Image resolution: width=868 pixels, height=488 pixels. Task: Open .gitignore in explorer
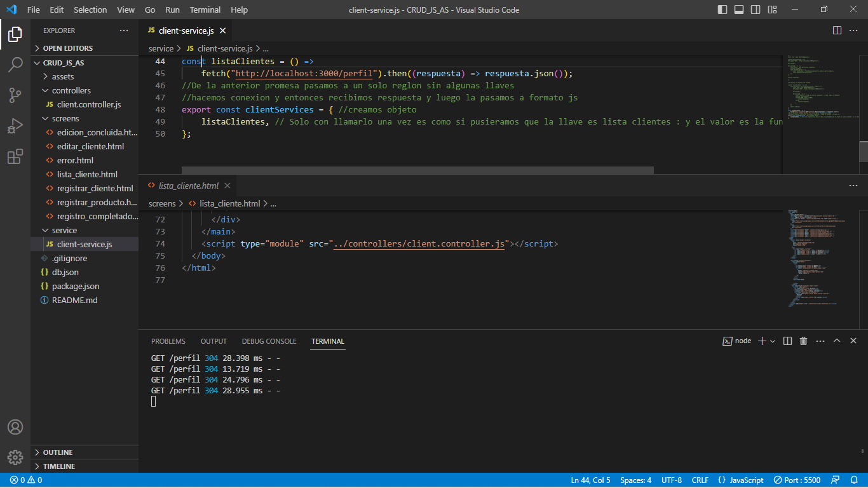tap(85, 258)
